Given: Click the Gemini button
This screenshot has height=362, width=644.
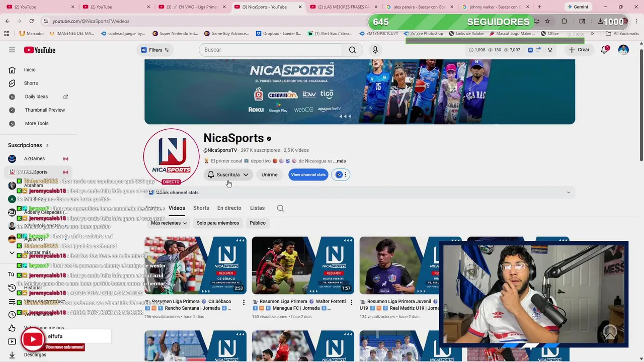Looking at the screenshot, I should (x=577, y=7).
